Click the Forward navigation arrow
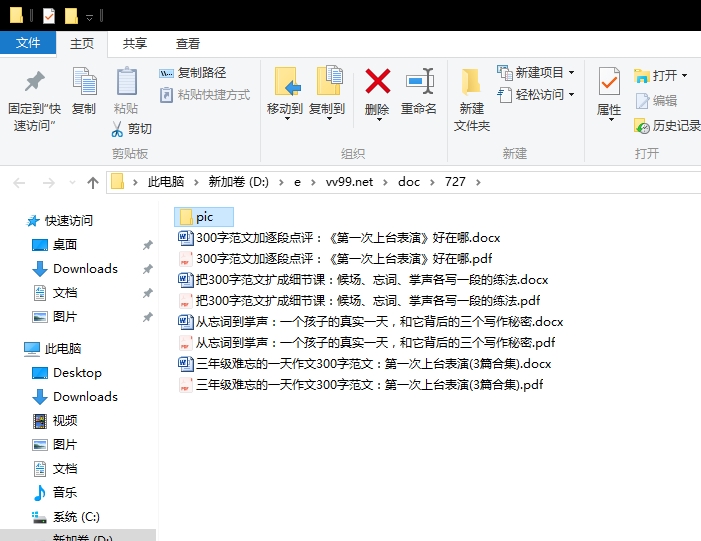The image size is (701, 541). tap(48, 182)
